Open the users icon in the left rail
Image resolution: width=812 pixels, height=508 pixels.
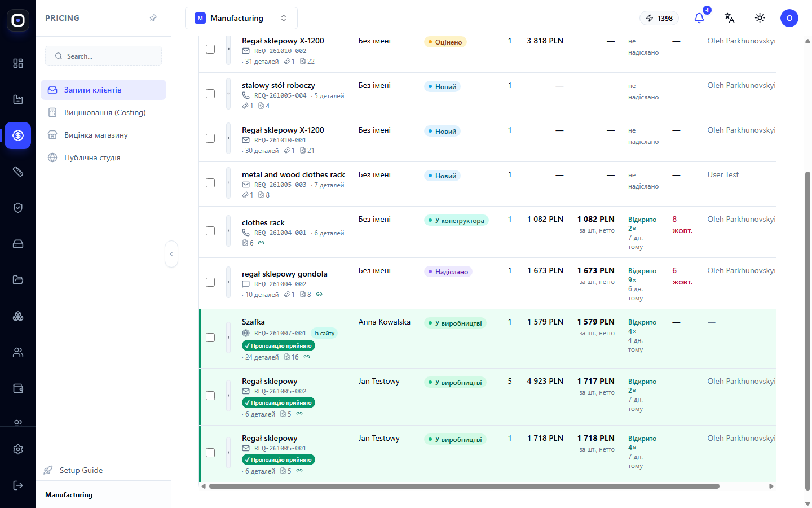18,352
